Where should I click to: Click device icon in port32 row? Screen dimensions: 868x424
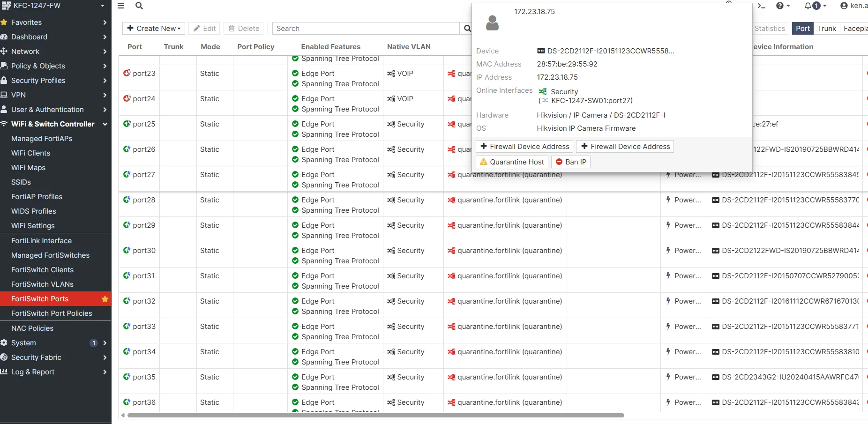tap(716, 301)
